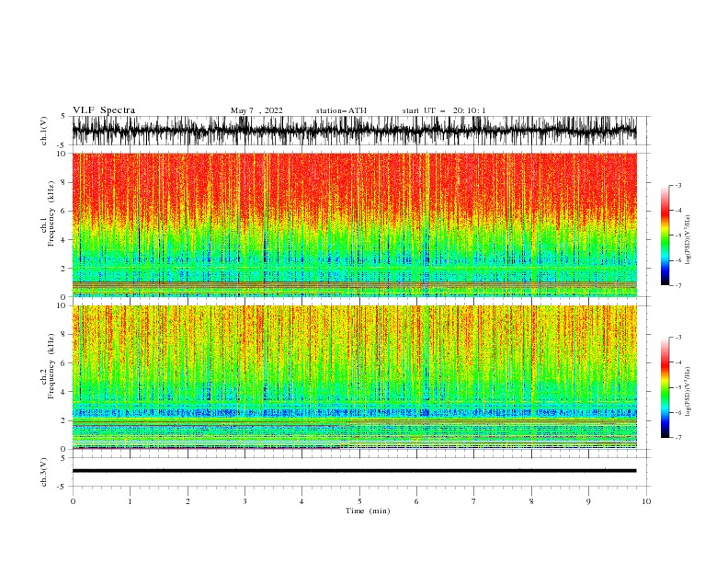This screenshot has height=563, width=728.
Task: Click time axis tick label "6" at bottom
Action: 416,501
